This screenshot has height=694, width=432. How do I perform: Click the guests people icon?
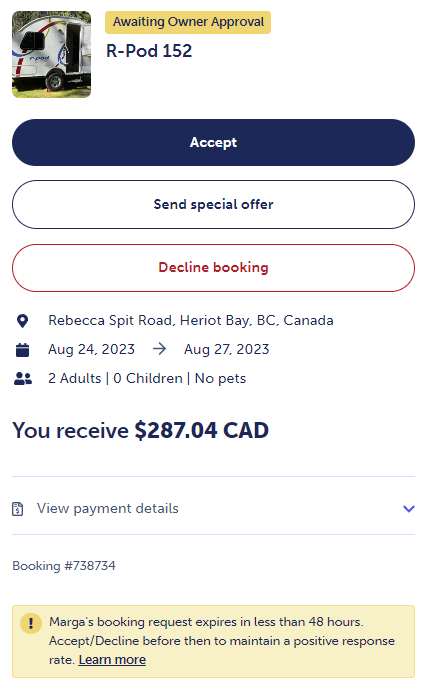23,378
